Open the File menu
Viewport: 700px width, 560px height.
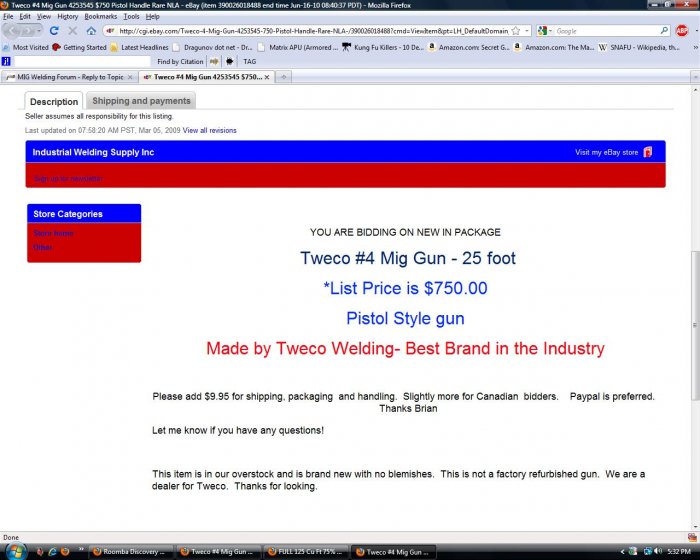(8, 17)
